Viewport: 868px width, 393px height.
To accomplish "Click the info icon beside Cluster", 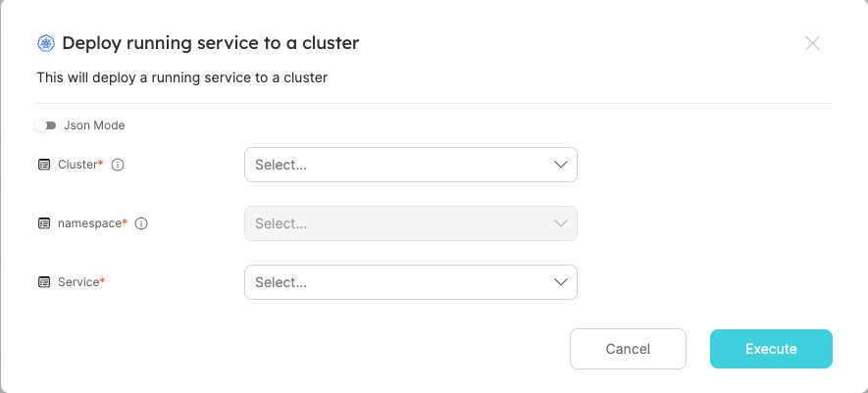I will pos(118,165).
